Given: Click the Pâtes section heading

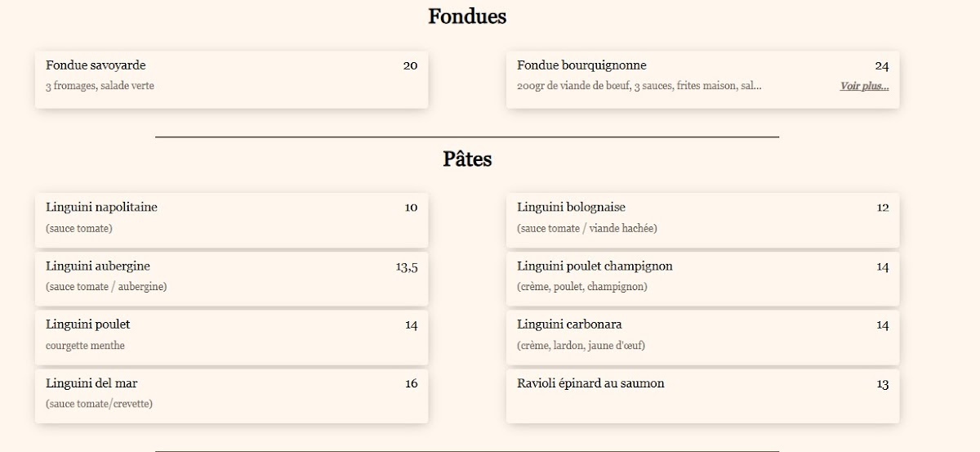Looking at the screenshot, I should point(467,159).
